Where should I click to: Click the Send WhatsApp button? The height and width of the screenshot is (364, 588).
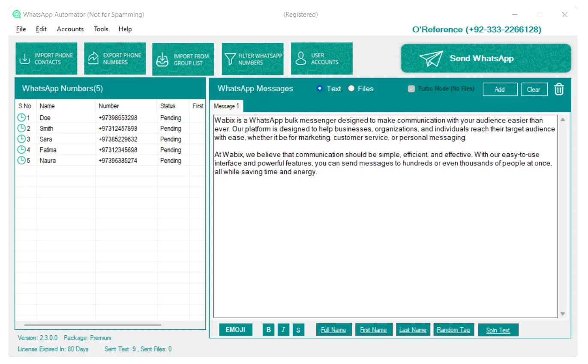tap(486, 59)
